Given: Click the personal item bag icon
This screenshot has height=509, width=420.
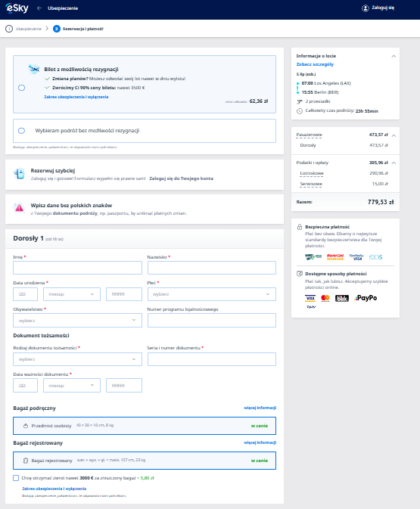Looking at the screenshot, I should click(x=26, y=426).
